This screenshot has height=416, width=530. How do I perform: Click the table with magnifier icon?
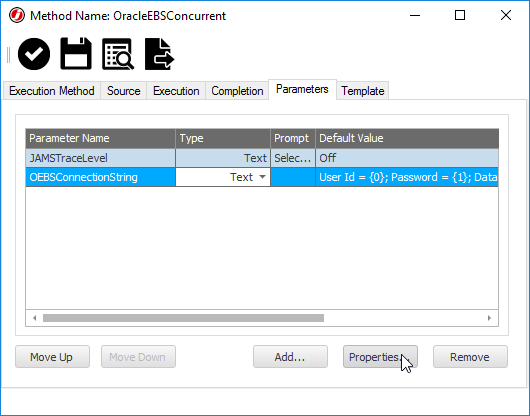118,54
